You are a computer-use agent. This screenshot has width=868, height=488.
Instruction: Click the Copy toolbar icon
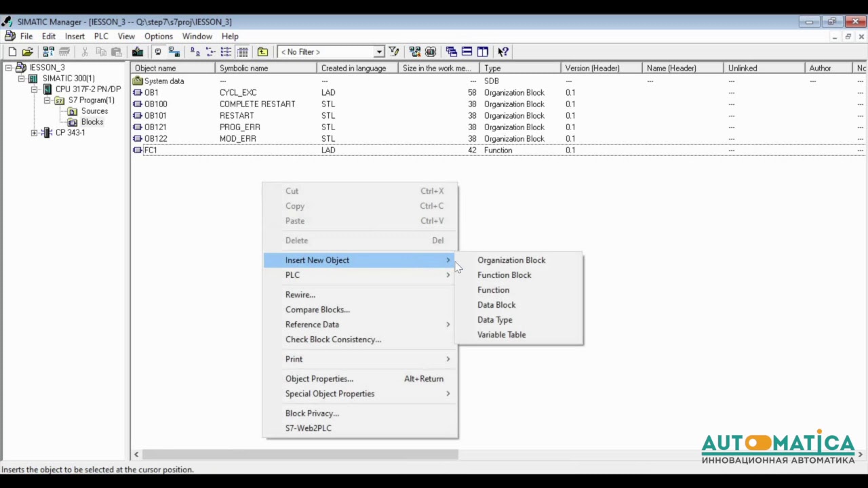coord(100,52)
